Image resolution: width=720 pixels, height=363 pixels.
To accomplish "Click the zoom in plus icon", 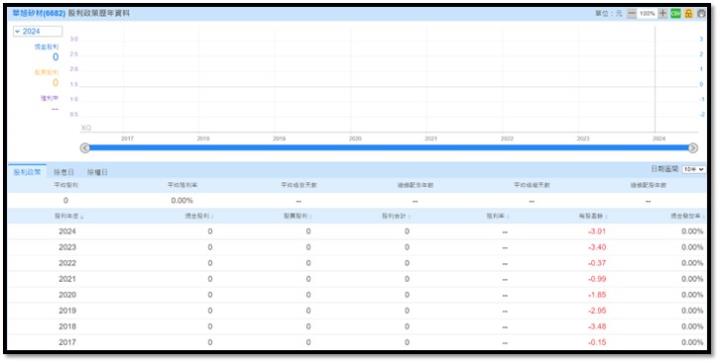I will tap(663, 13).
